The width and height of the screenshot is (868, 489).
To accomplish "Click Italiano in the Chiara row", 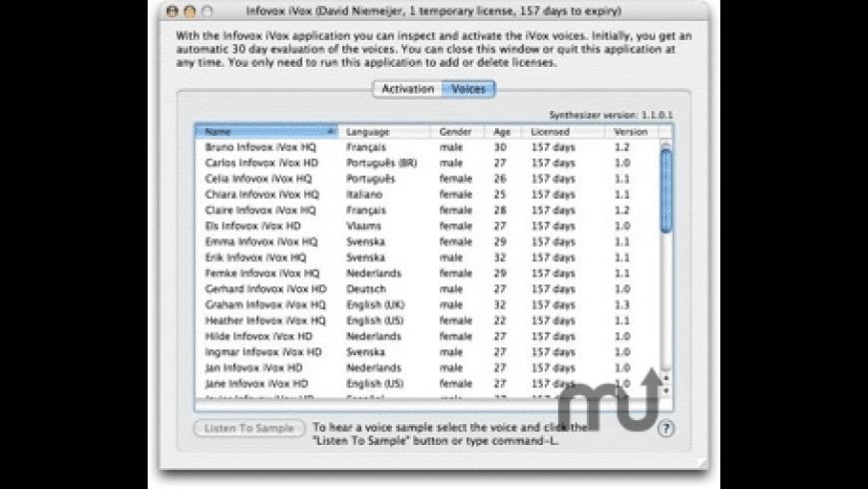I will click(x=364, y=195).
